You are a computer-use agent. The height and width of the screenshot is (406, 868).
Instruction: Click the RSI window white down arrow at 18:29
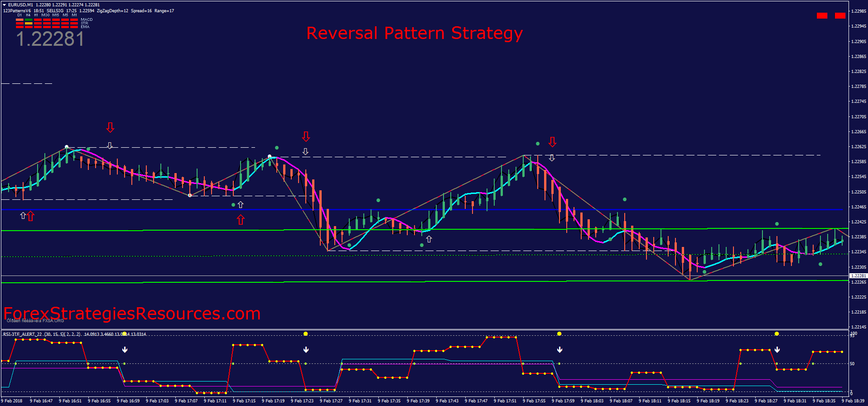(x=777, y=350)
